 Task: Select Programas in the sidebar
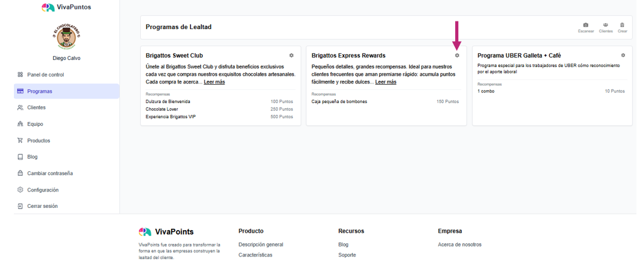(66, 91)
